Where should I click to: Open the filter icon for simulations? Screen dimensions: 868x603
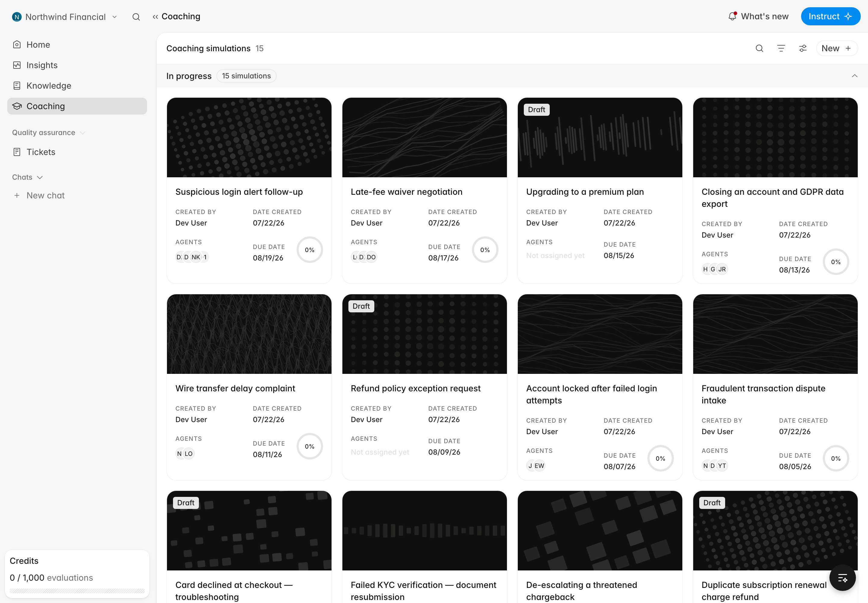[781, 48]
